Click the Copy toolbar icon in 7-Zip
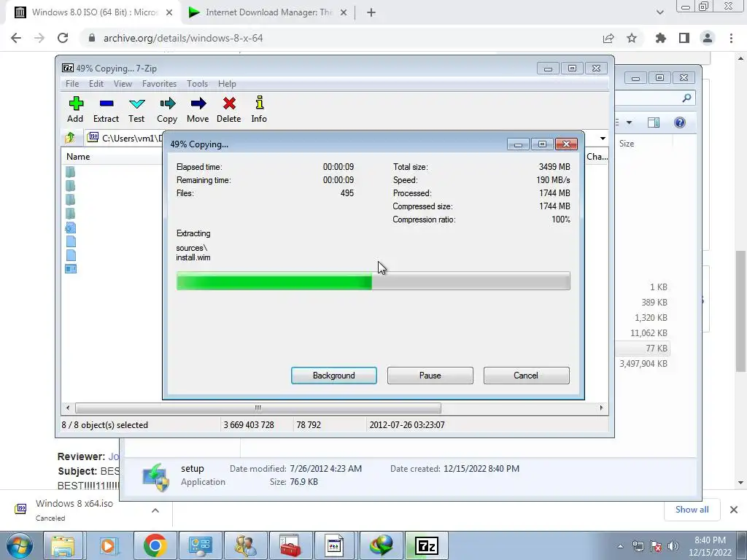The width and height of the screenshot is (747, 560). click(x=167, y=109)
